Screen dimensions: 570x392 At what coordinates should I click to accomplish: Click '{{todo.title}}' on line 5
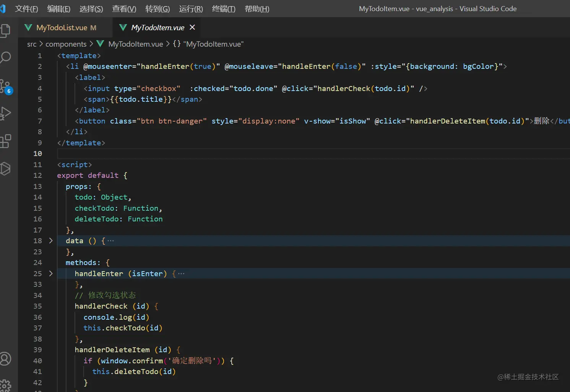(x=141, y=99)
